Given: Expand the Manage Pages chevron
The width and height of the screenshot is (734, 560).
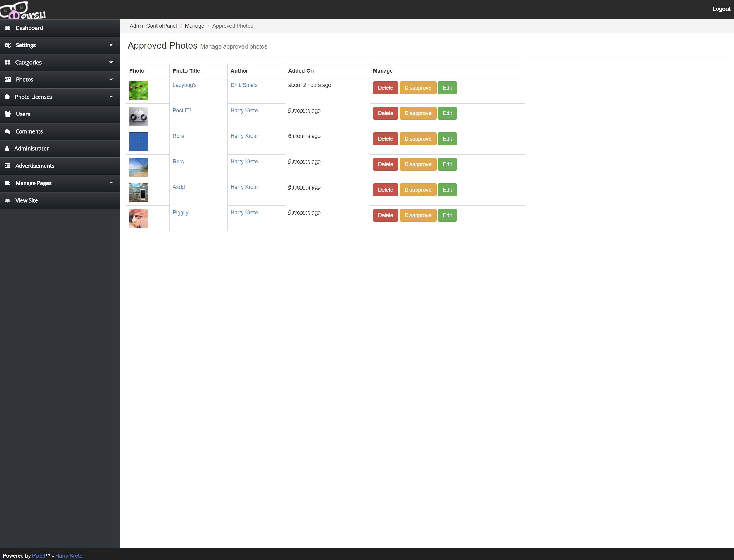Looking at the screenshot, I should [x=111, y=183].
